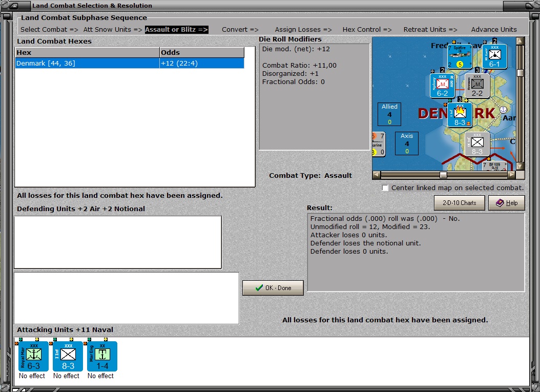The image size is (540, 392).
Task: Click the Combat Type: Assault label
Action: pyautogui.click(x=310, y=175)
